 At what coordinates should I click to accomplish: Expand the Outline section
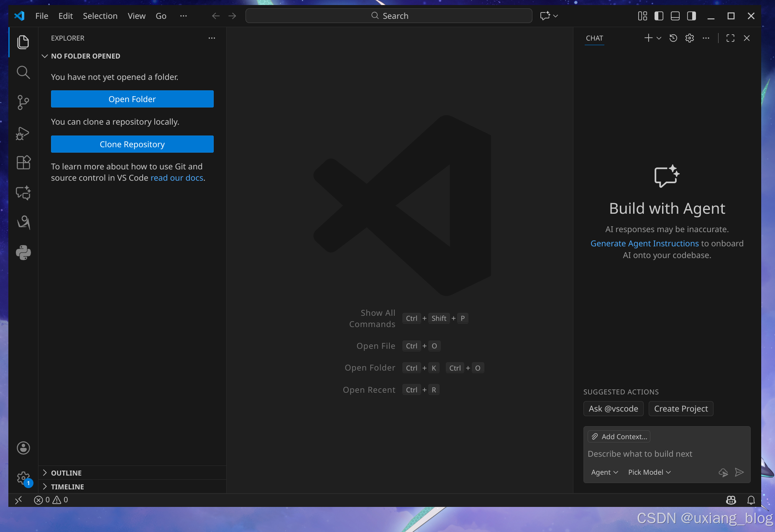[x=132, y=473]
